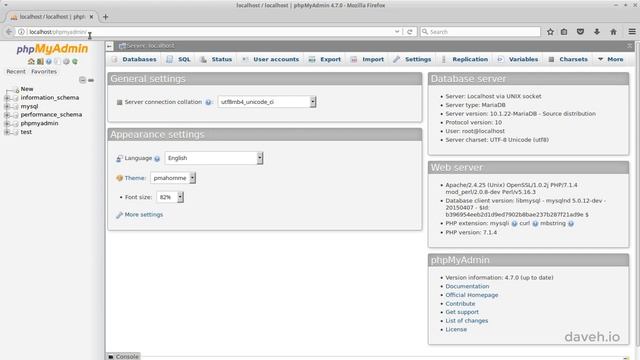The image size is (640, 360).
Task: Click the help icon next to mysqli
Action: click(x=514, y=224)
